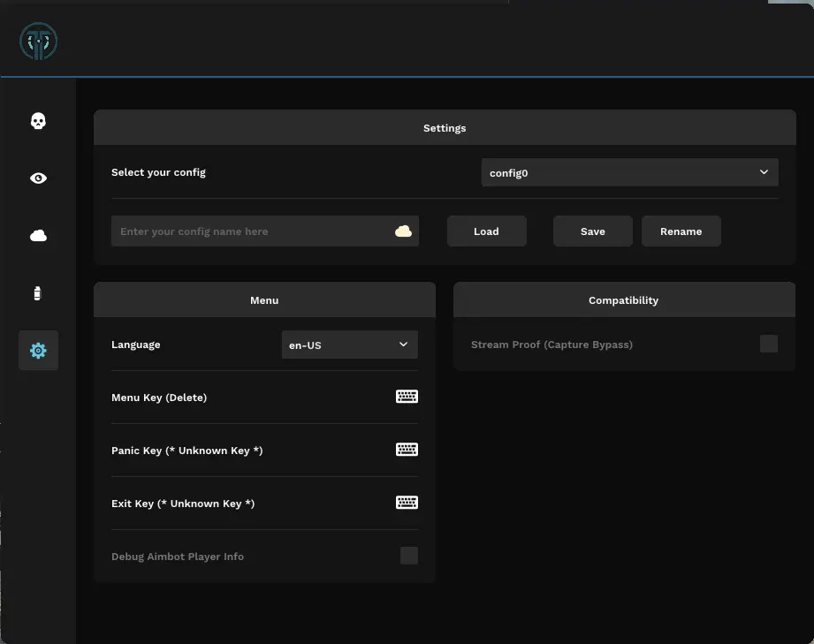
Task: Click keyboard icon for Menu Key binding
Action: 407,397
